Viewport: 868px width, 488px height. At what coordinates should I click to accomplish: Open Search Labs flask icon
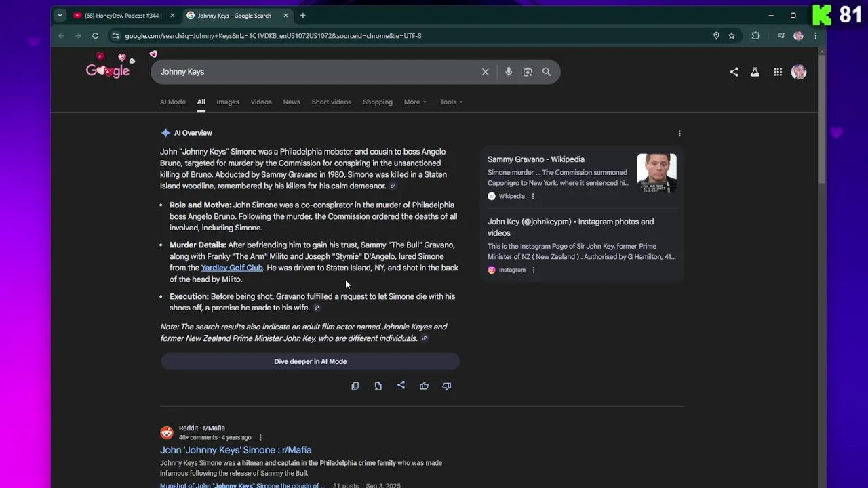pos(755,72)
